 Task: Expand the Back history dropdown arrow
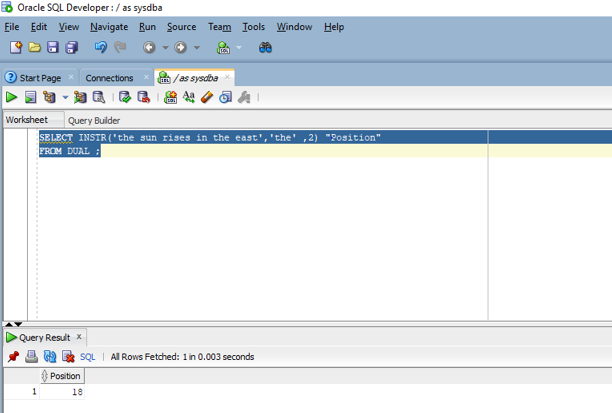[165, 48]
